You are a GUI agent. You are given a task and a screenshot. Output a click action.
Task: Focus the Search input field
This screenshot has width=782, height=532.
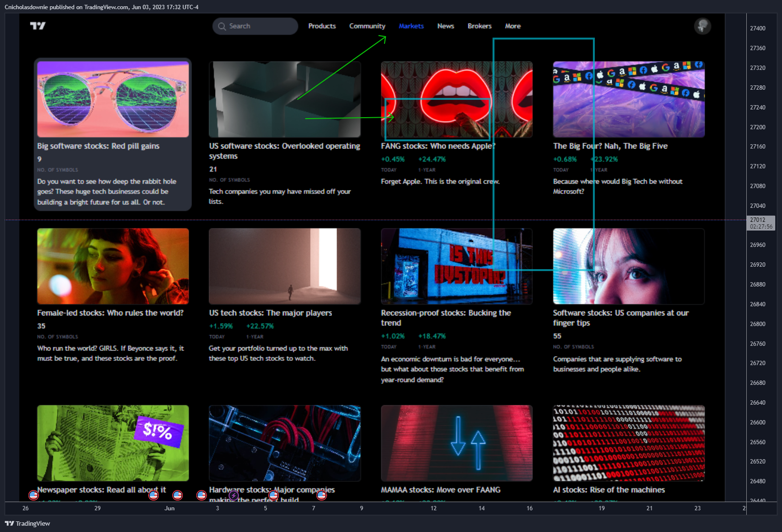255,26
